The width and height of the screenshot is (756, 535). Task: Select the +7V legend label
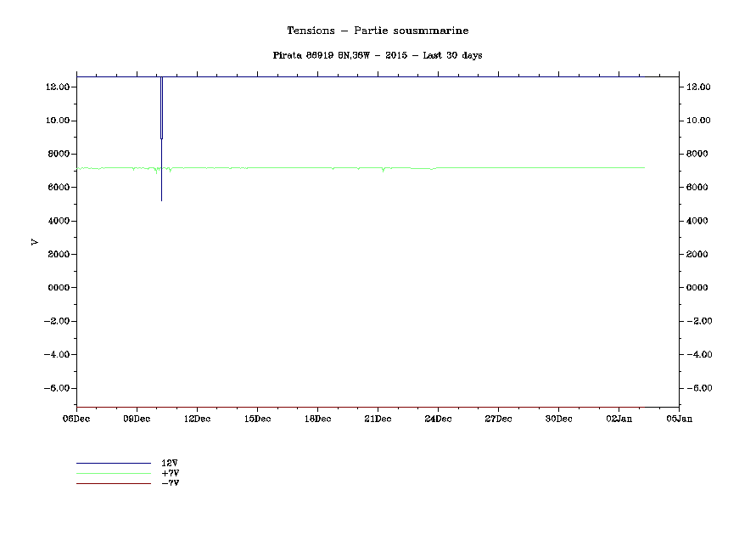point(170,473)
